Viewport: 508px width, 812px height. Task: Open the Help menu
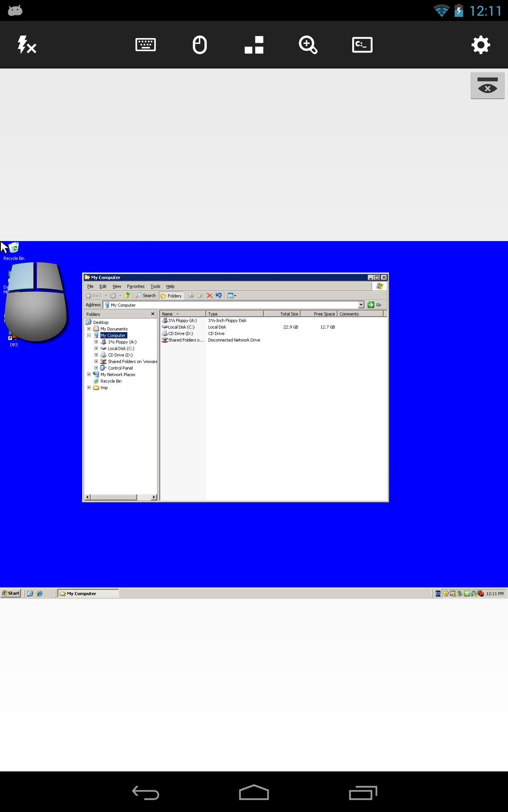coord(170,286)
